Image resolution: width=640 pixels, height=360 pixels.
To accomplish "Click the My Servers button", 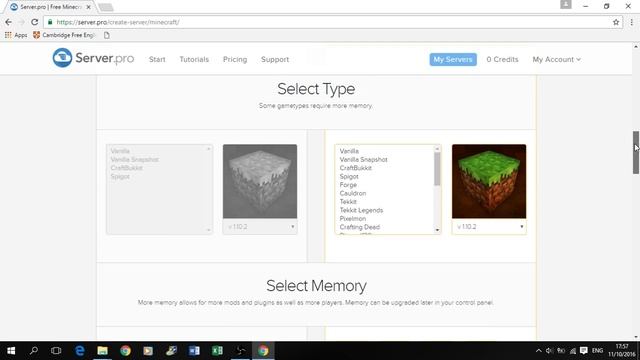I will click(x=453, y=60).
